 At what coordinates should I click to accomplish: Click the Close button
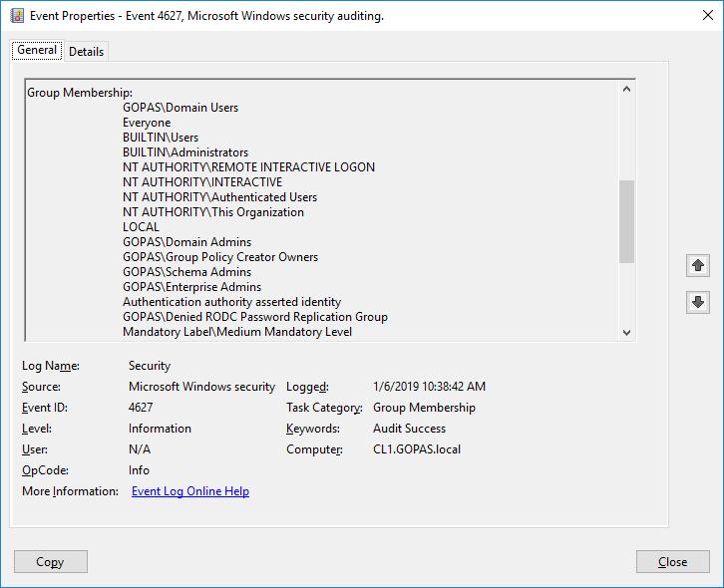coord(673,562)
